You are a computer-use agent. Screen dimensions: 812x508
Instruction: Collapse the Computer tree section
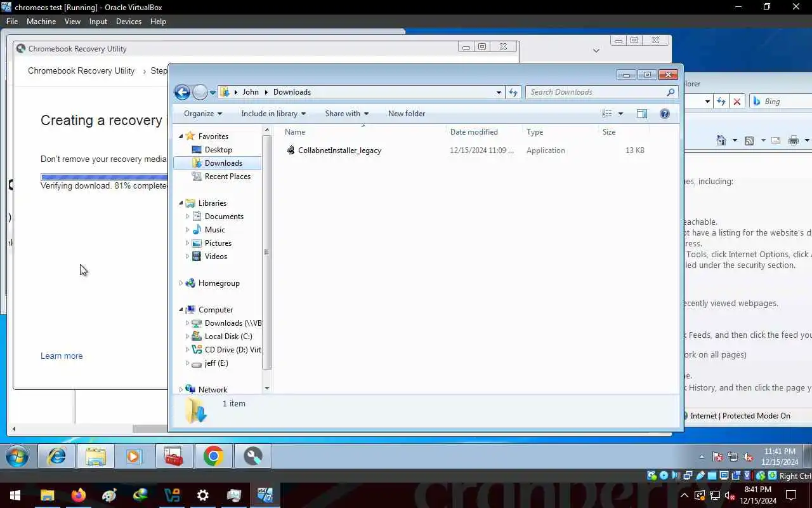click(x=181, y=310)
